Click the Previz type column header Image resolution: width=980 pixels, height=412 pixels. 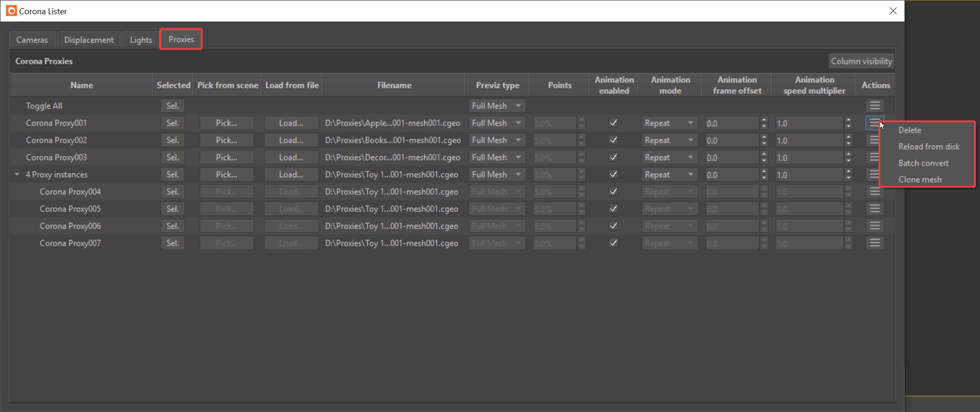(x=497, y=85)
